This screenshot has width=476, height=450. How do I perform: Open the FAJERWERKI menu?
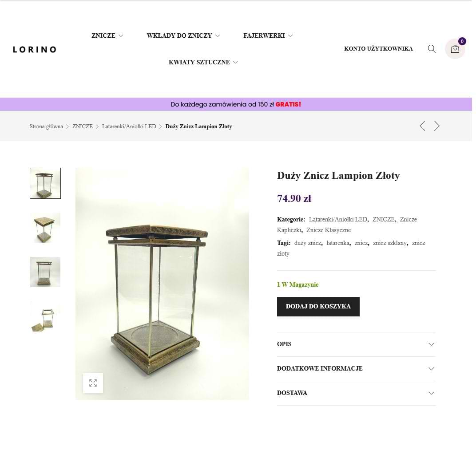(268, 36)
